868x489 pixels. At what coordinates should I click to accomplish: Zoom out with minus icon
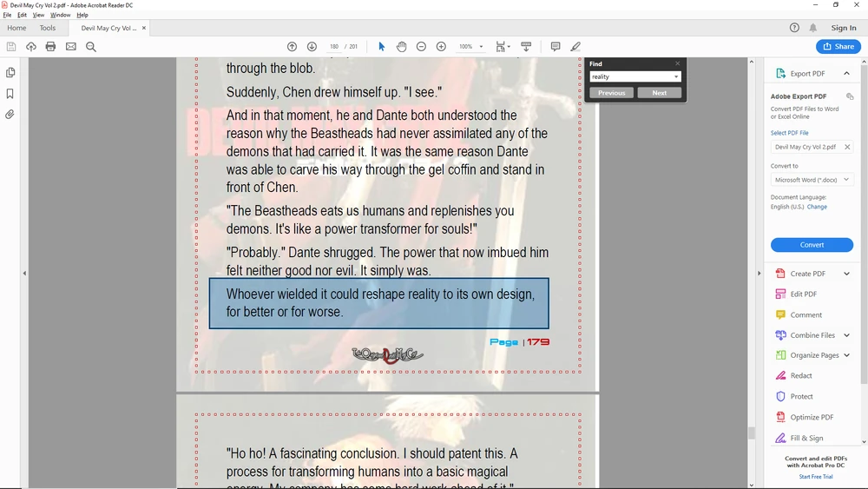coord(421,47)
